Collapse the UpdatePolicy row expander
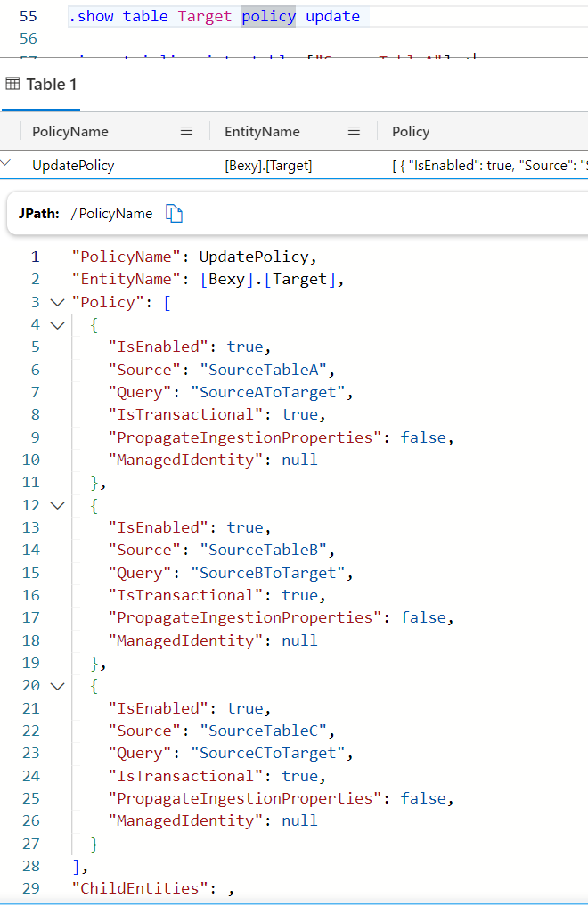The width and height of the screenshot is (588, 906). click(x=5, y=164)
